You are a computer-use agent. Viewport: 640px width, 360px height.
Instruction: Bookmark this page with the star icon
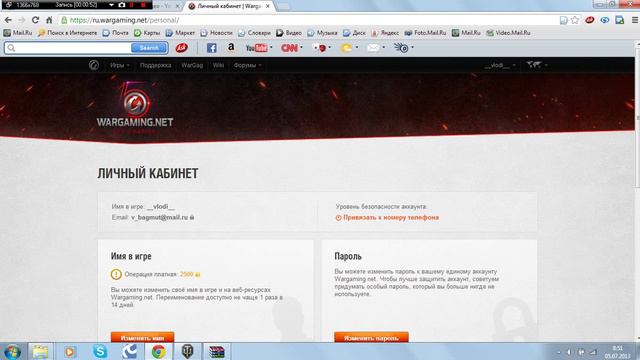pos(575,20)
